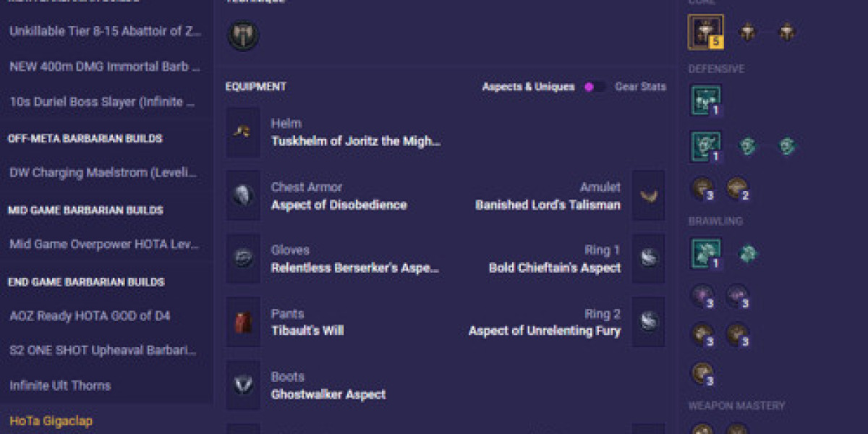Select Core skill icon with 5 points
The image size is (868, 434).
705,31
